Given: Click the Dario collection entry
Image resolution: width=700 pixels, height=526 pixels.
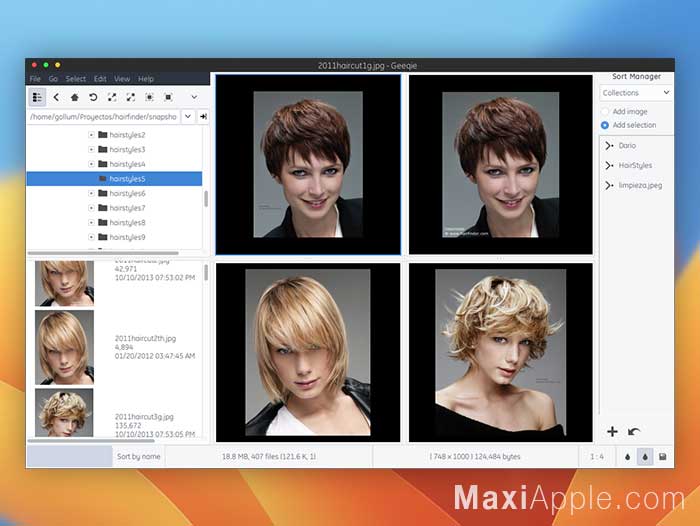Looking at the screenshot, I should (627, 146).
